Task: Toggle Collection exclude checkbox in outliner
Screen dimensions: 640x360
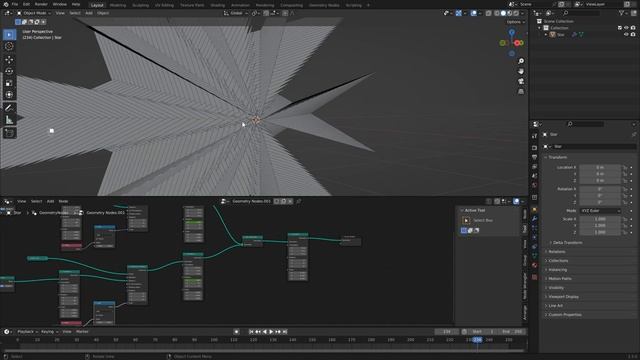Action: point(620,28)
